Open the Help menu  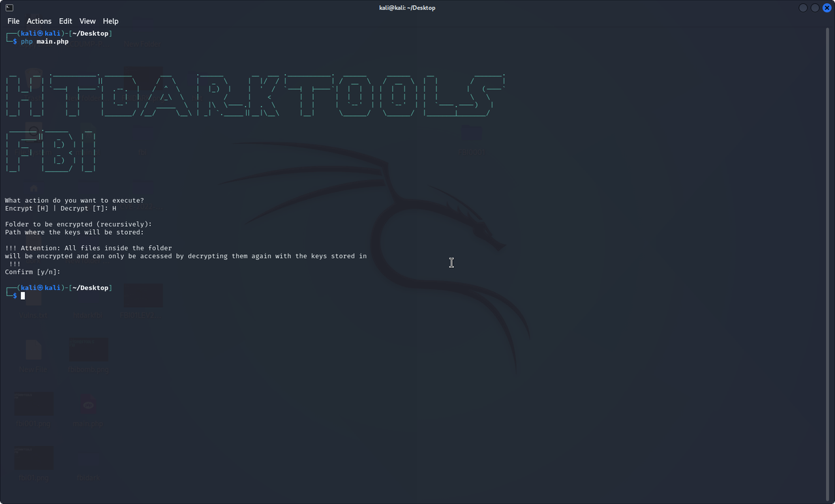click(111, 22)
